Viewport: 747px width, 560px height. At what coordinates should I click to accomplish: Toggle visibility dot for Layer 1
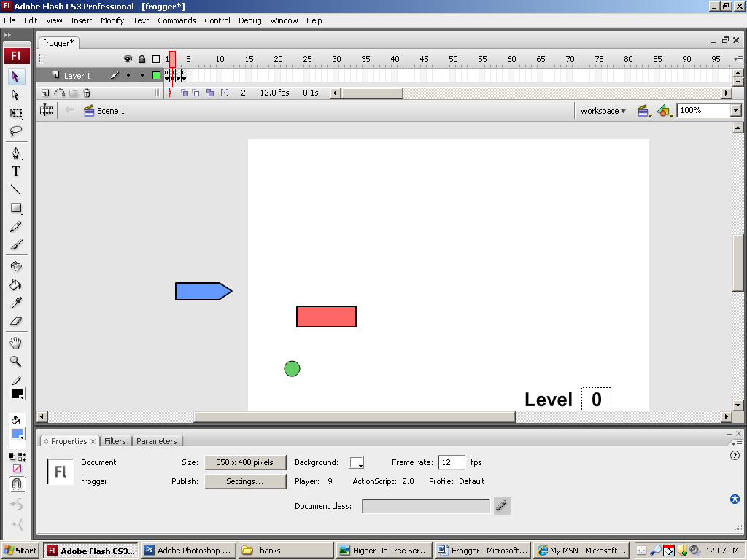pos(128,76)
